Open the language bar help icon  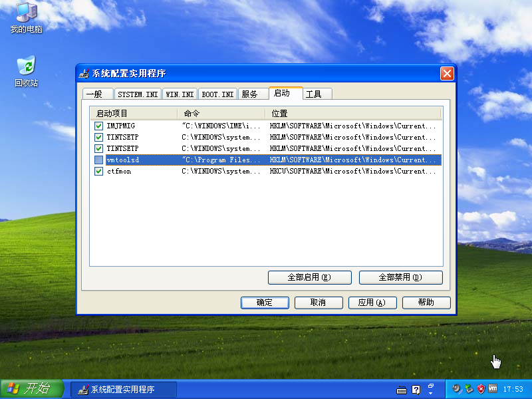pyautogui.click(x=416, y=390)
